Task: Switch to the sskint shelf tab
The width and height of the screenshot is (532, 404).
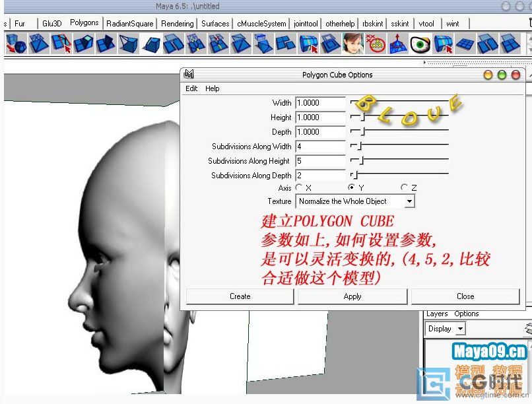Action: [400, 24]
